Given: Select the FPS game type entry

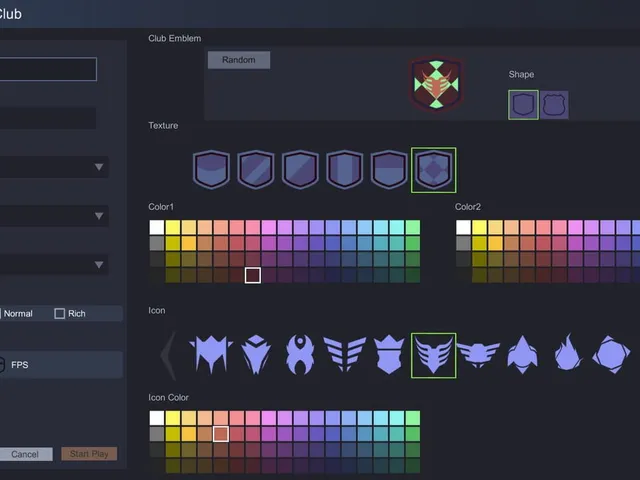Looking at the screenshot, I should pos(60,364).
